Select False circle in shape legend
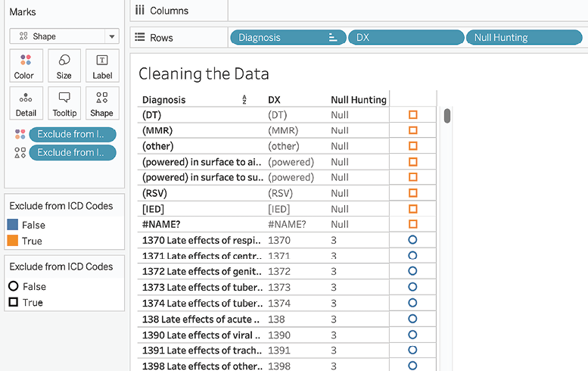Viewport: 588px width, 371px height. [27, 286]
